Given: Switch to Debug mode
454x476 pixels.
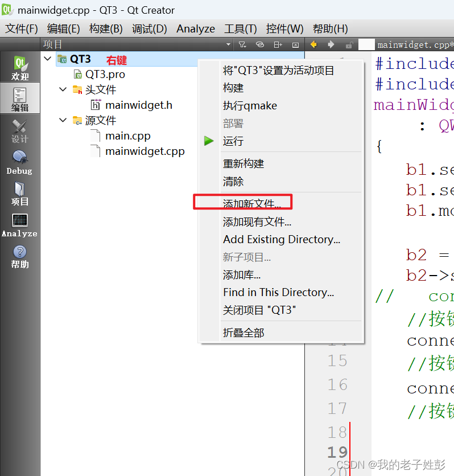Looking at the screenshot, I should tap(20, 162).
